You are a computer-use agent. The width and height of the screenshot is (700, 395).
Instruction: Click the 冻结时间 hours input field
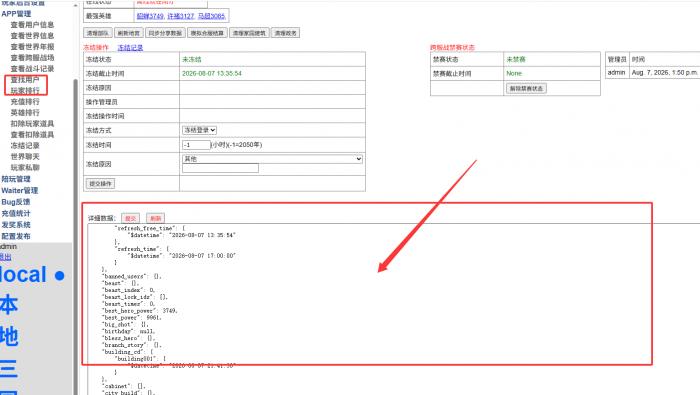[196, 145]
